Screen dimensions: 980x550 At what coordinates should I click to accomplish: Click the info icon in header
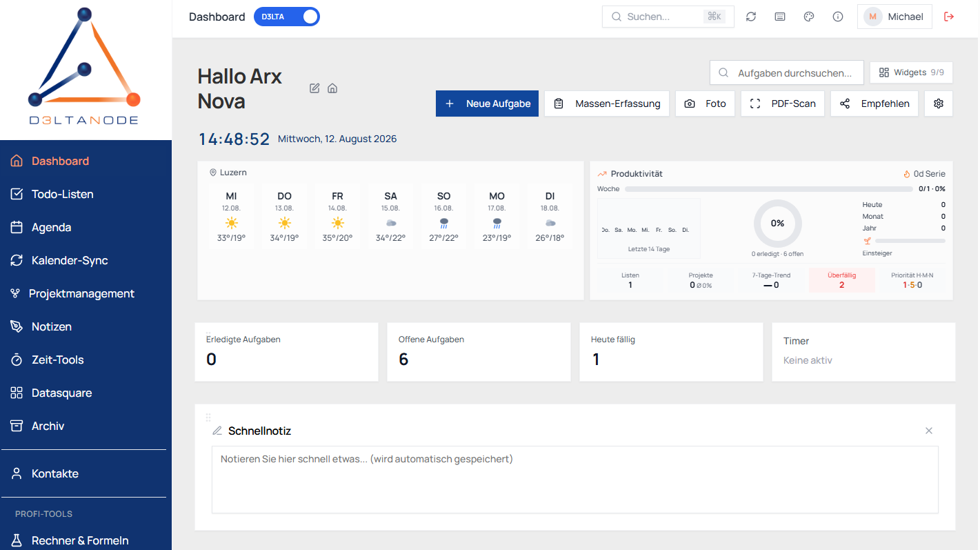(838, 17)
